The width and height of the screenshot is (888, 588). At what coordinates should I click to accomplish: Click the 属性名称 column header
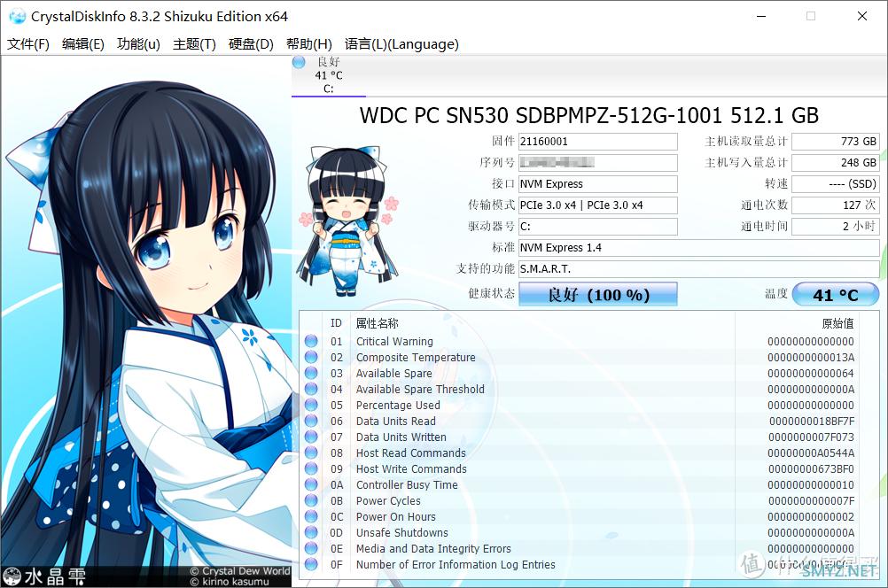point(378,324)
